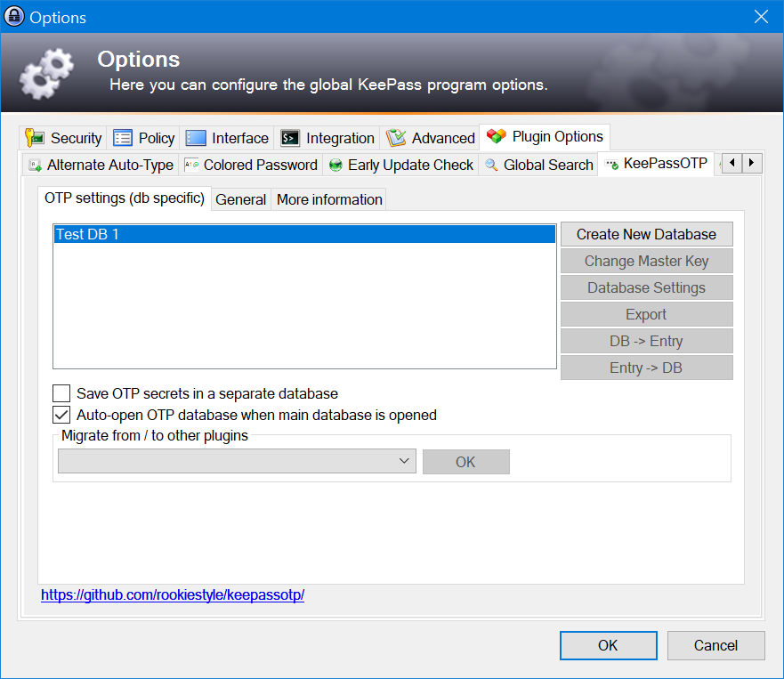Click the Plugin Options colored blocks icon

497,135
